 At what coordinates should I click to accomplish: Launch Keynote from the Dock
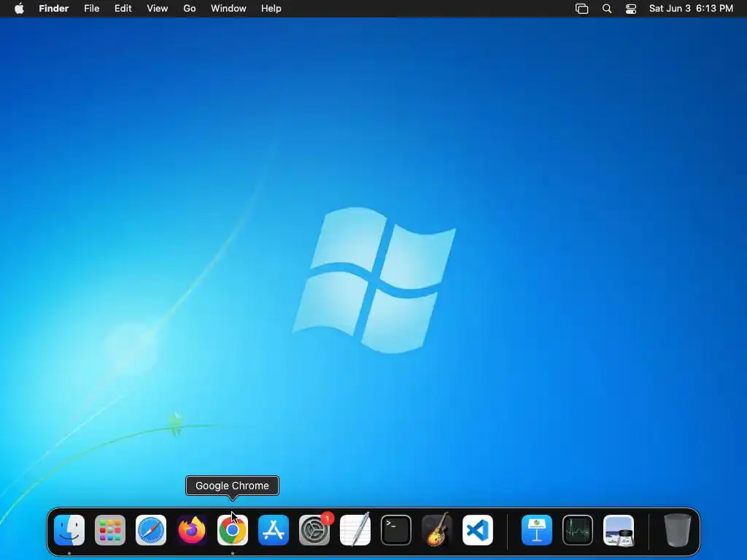click(x=537, y=530)
